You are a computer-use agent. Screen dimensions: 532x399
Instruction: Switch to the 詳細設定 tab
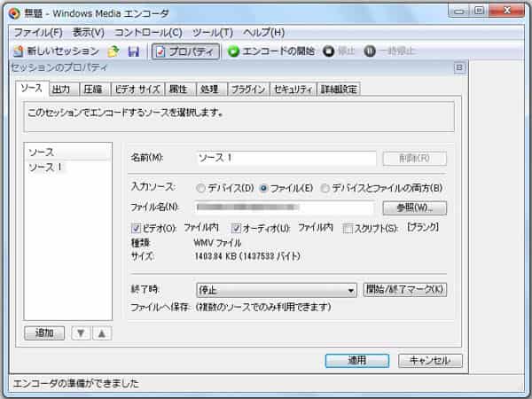339,90
